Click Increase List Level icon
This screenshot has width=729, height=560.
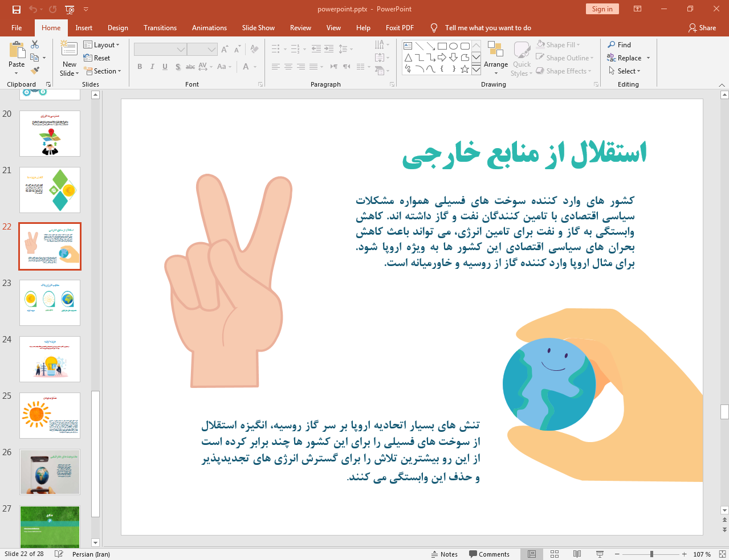pyautogui.click(x=329, y=49)
